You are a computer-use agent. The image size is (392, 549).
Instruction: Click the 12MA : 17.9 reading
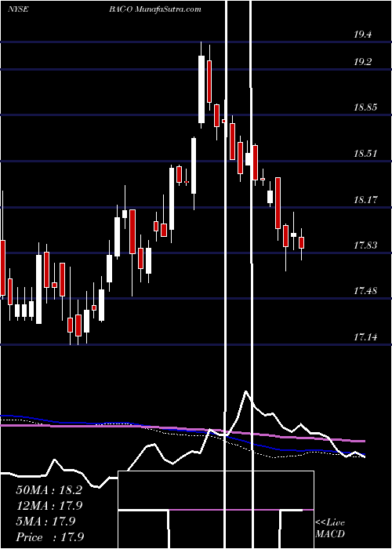(49, 506)
